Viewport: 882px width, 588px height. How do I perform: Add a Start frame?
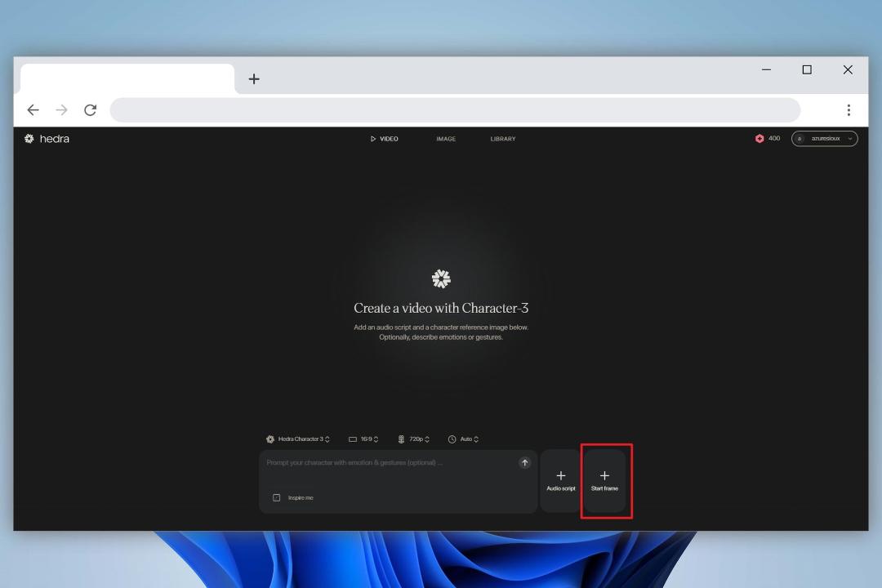(604, 481)
